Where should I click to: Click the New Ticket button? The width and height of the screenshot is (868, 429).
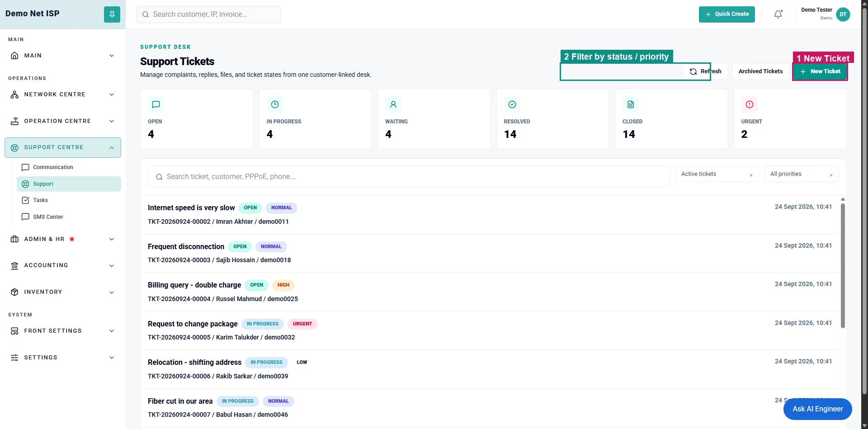(820, 71)
